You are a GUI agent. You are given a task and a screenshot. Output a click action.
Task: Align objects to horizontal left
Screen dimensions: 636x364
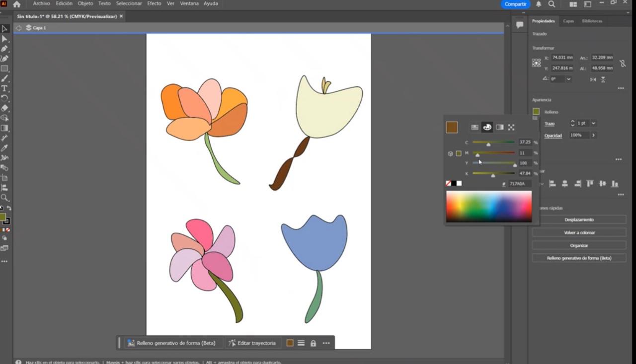point(552,184)
